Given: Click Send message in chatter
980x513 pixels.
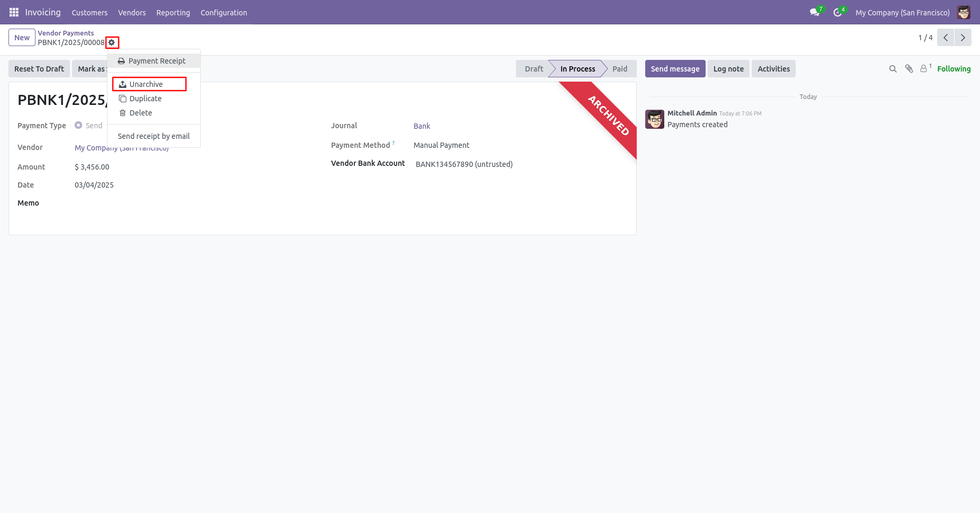Looking at the screenshot, I should point(675,69).
